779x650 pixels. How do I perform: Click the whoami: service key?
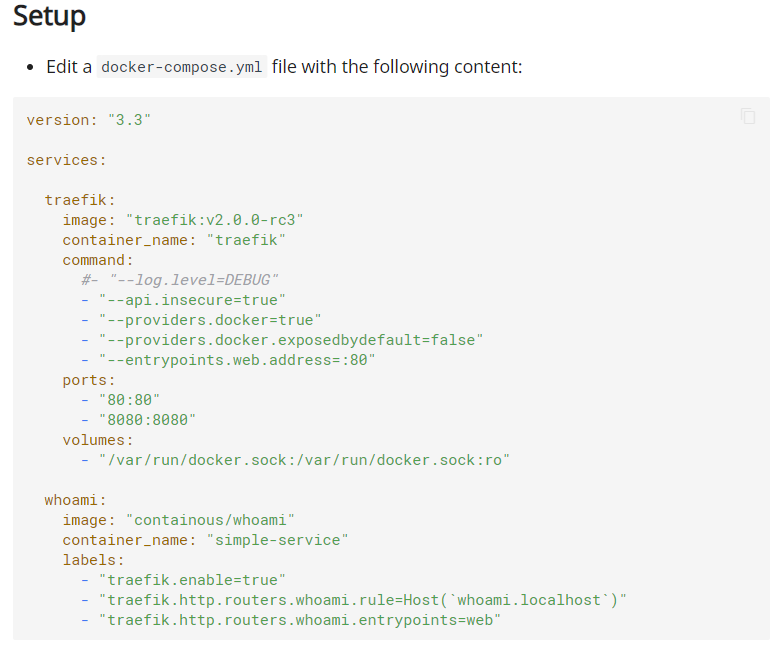[76, 500]
